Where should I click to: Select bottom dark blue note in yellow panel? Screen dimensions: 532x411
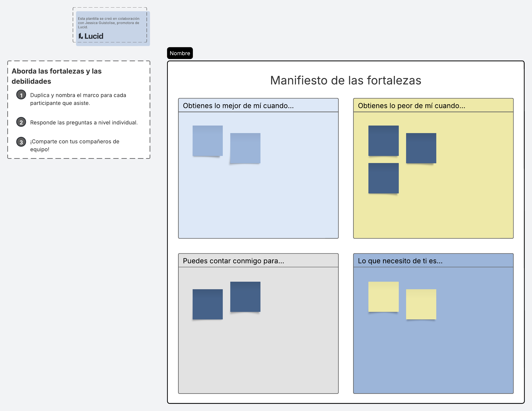click(383, 178)
